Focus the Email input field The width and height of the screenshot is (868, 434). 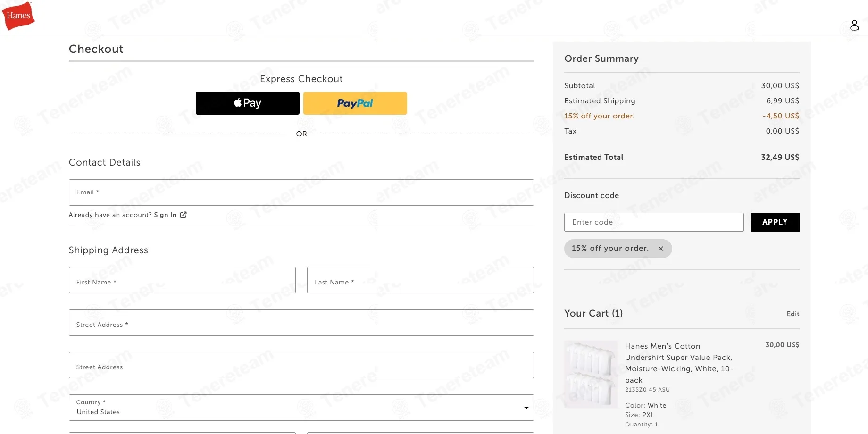point(301,192)
